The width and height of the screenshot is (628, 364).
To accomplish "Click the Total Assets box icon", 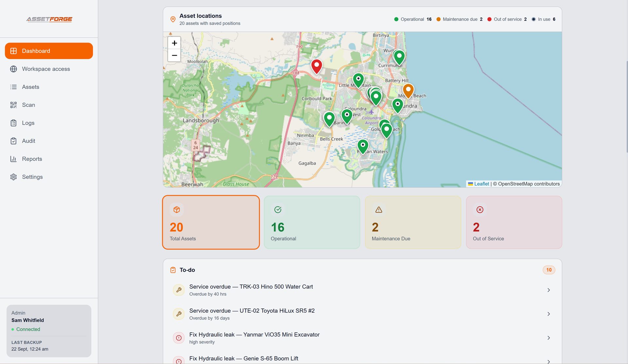I will [x=177, y=210].
